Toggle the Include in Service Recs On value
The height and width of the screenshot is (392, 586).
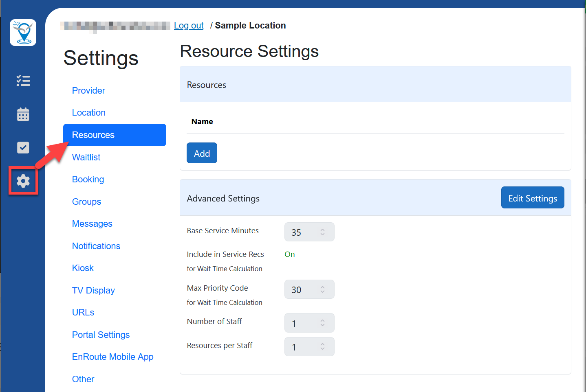click(x=289, y=254)
